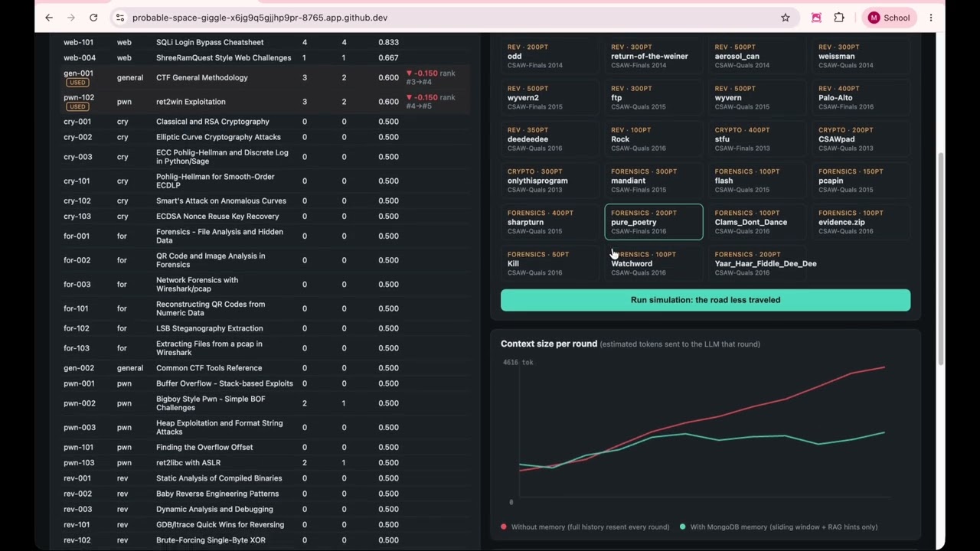Bookmark this page with the star icon
This screenshot has height=551, width=980.
[786, 18]
